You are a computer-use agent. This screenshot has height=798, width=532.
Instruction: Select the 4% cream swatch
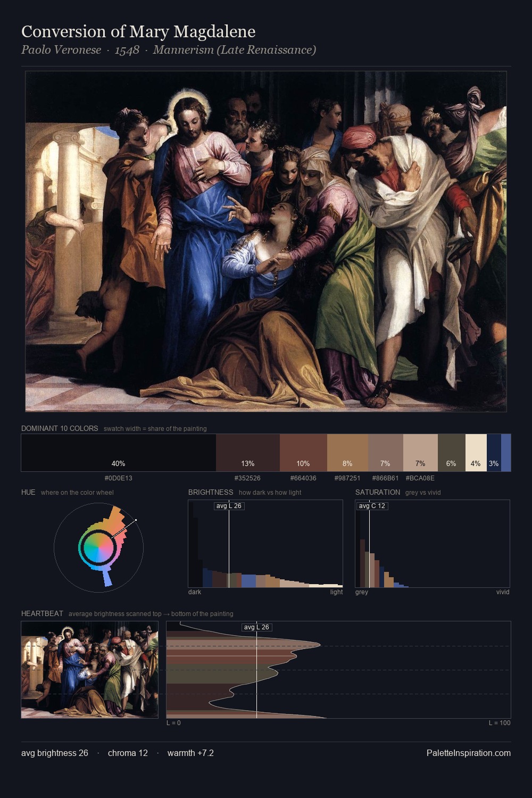tap(476, 453)
